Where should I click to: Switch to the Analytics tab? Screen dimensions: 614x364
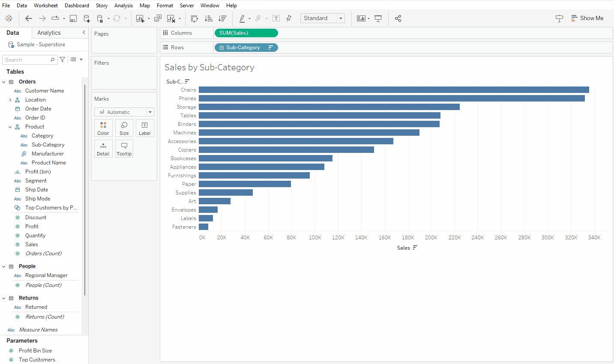click(49, 33)
